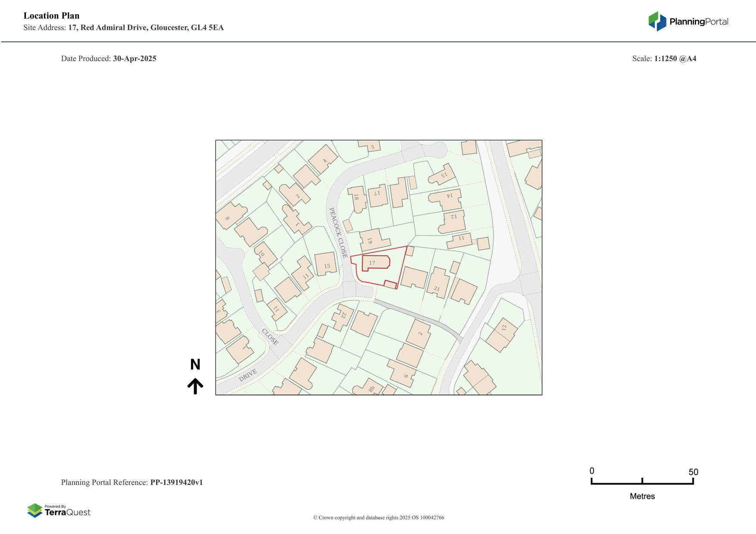This screenshot has width=756, height=534.
Task: Click the scale bar midpoint tick
Action: [x=642, y=481]
